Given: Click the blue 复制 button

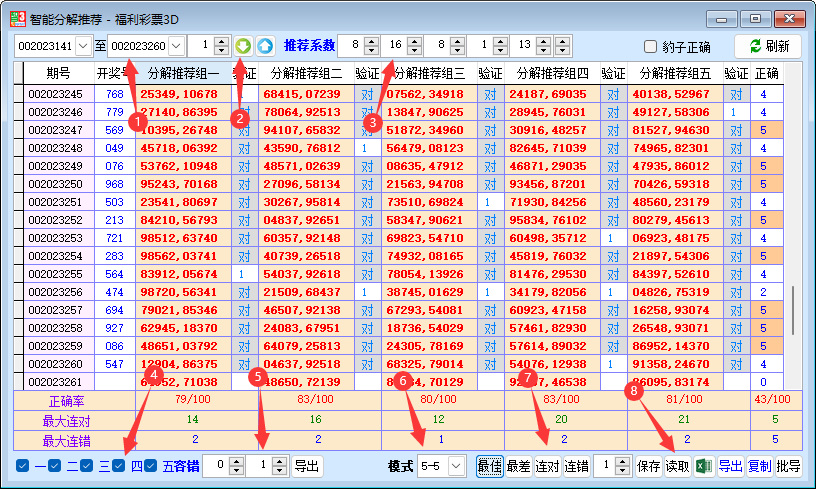Looking at the screenshot, I should point(760,466).
